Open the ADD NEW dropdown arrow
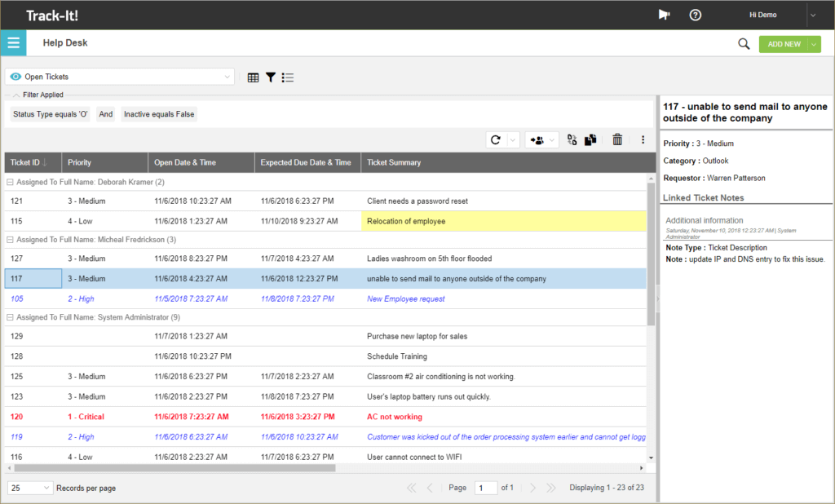The height and width of the screenshot is (504, 835). [811, 44]
